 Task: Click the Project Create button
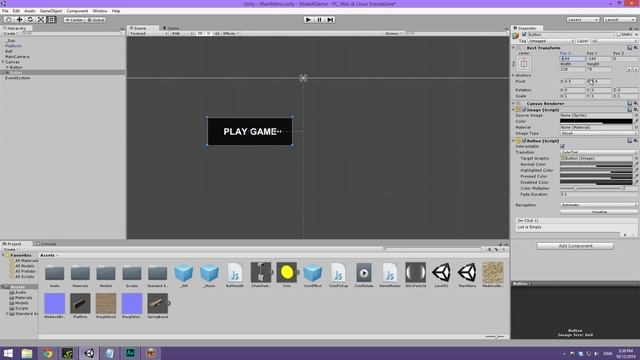click(10, 249)
